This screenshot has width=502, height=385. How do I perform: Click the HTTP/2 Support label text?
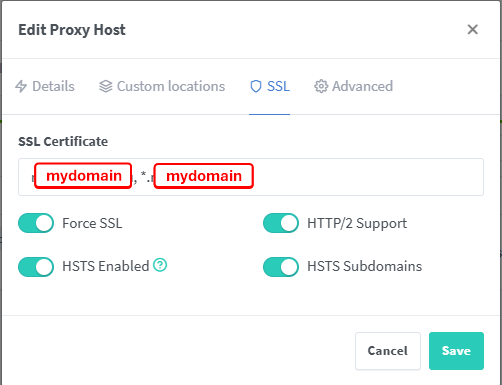coord(357,224)
